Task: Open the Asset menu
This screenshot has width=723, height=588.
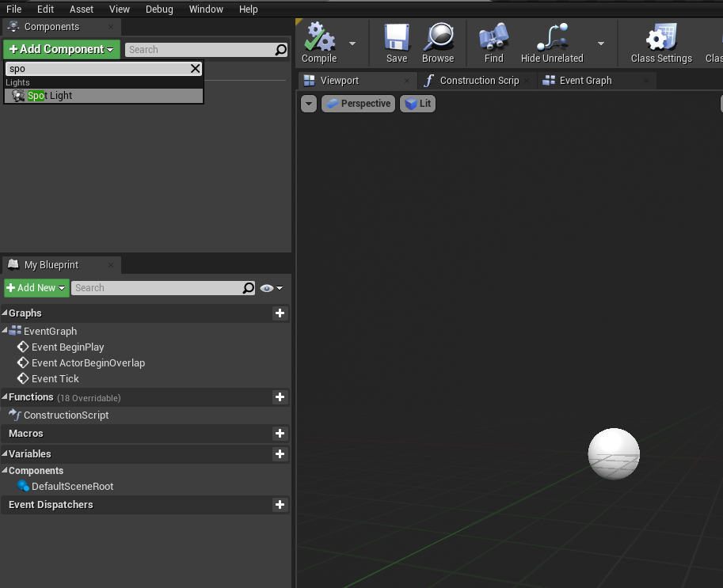Action: pos(82,9)
